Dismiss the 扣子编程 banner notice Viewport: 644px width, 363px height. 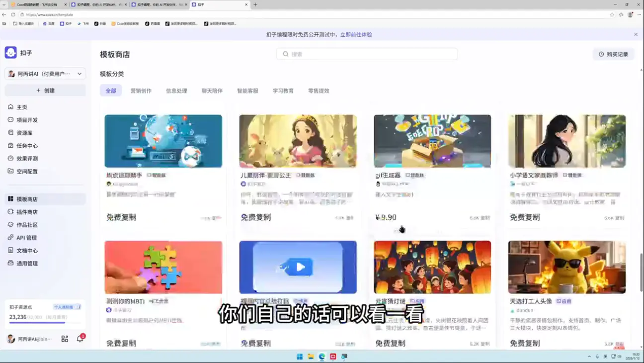coord(635,34)
